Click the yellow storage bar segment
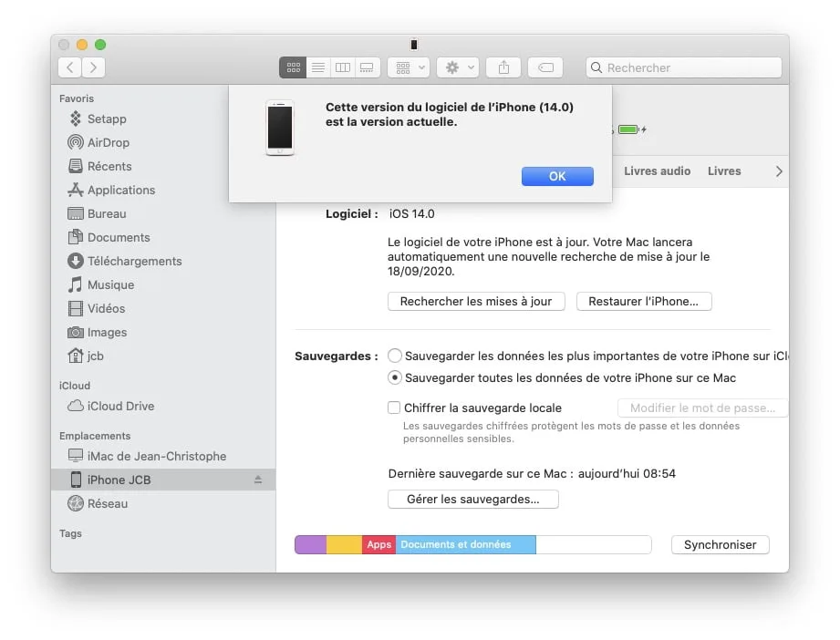This screenshot has height=640, width=840. pyautogui.click(x=344, y=544)
